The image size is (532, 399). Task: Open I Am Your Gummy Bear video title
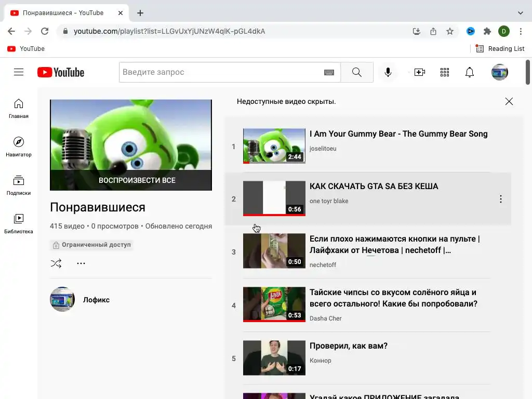pyautogui.click(x=398, y=134)
